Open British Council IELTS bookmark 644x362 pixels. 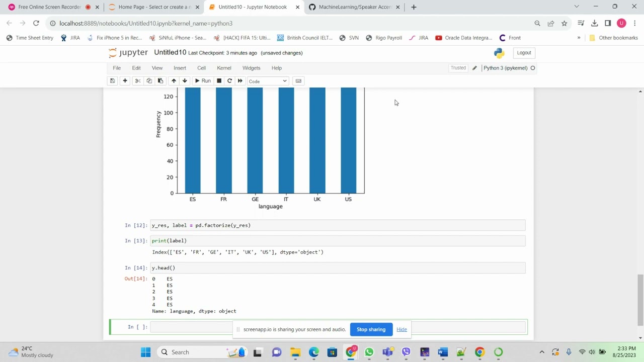click(304, 38)
